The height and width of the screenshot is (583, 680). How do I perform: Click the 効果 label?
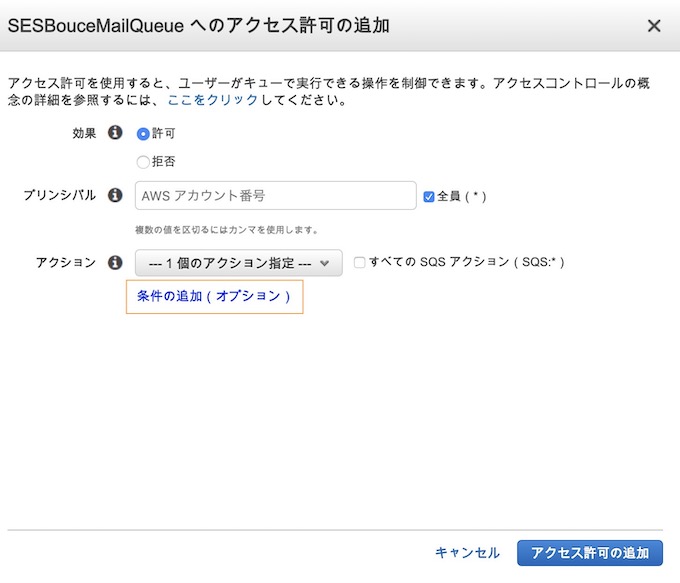[x=84, y=133]
